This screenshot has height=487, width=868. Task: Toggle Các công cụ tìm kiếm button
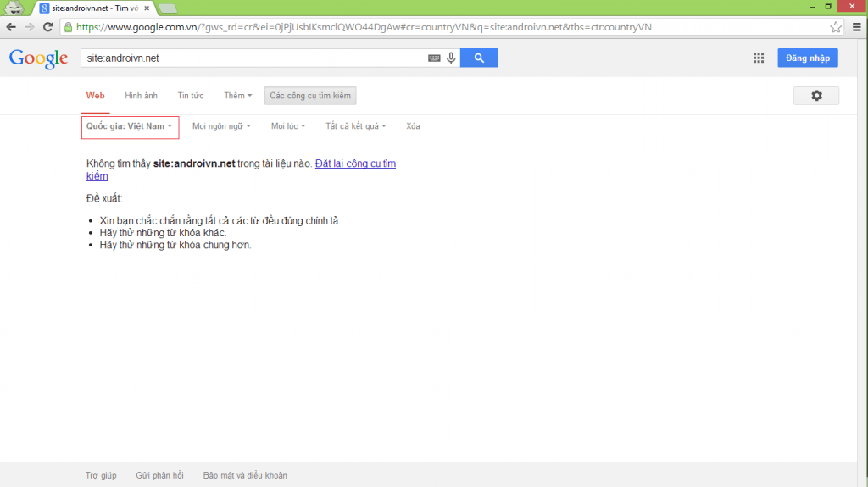pyautogui.click(x=310, y=96)
